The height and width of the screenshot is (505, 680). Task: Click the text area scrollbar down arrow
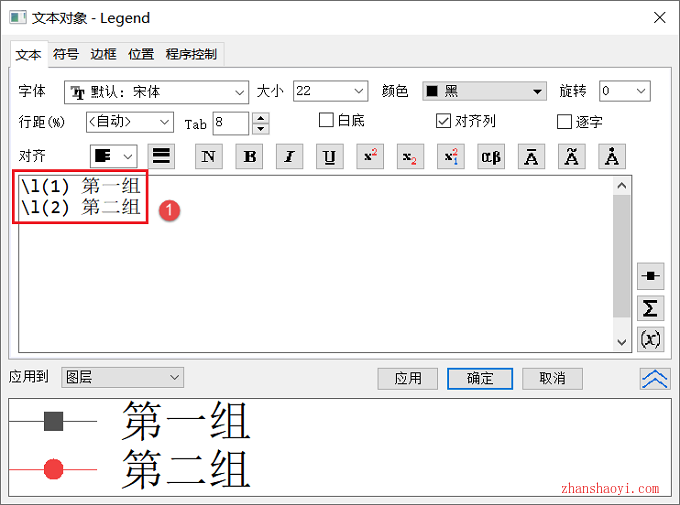click(x=622, y=342)
